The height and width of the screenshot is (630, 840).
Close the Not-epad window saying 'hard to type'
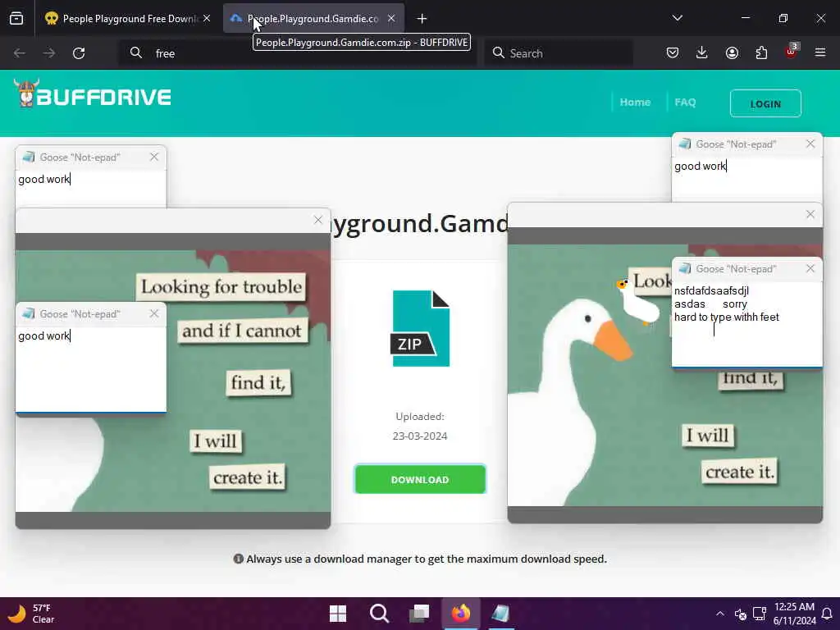(810, 268)
